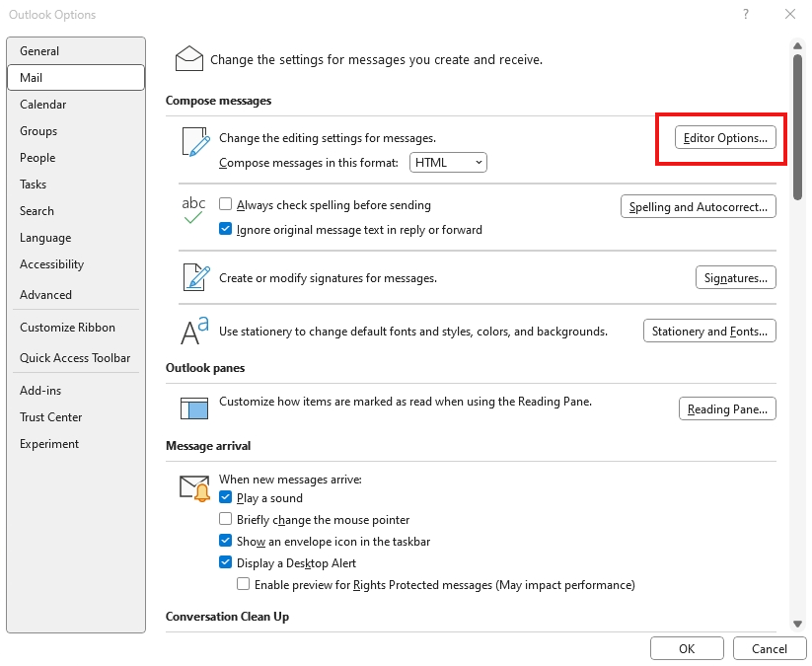The image size is (812, 666).
Task: Select the Language category
Action: pyautogui.click(x=76, y=238)
